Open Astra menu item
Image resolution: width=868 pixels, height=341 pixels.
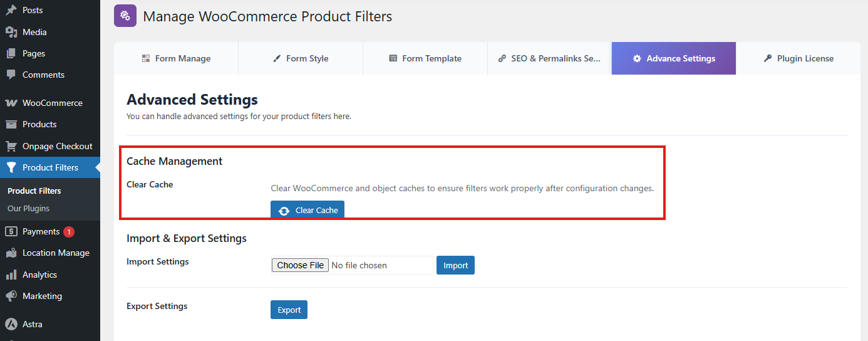50,324
